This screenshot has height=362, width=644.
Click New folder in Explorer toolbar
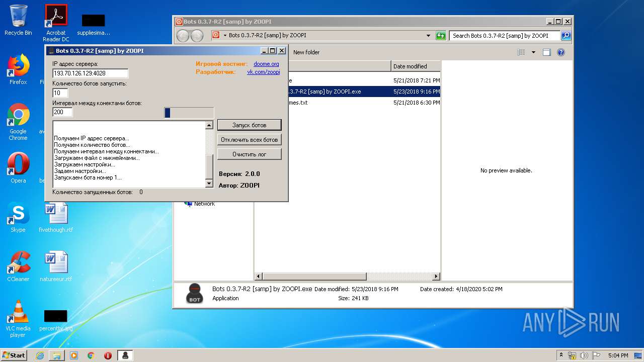tap(306, 52)
